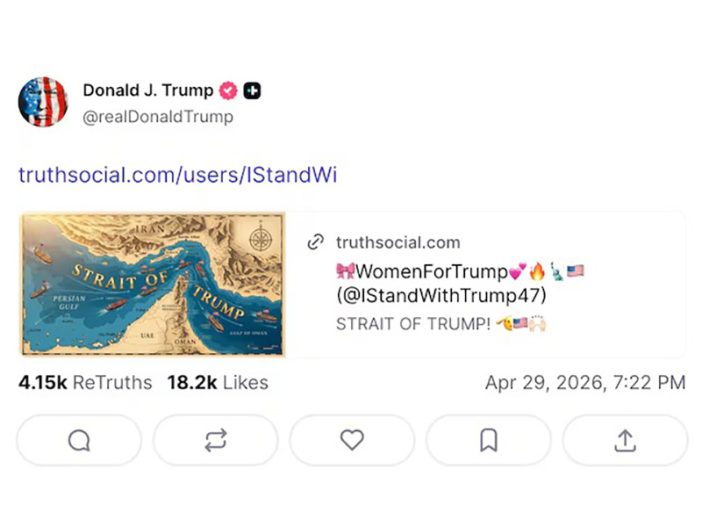Click the reply speech bubble icon
The height and width of the screenshot is (526, 702).
(79, 440)
